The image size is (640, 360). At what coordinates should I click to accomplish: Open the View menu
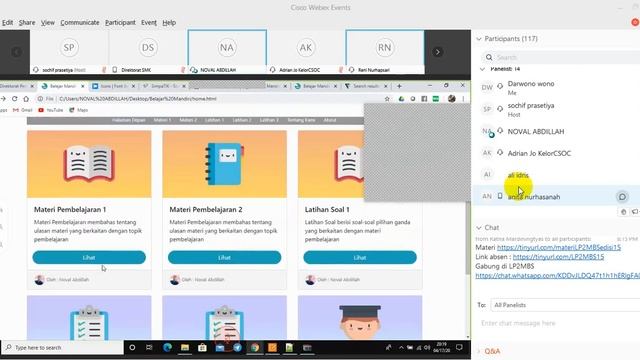pos(47,22)
